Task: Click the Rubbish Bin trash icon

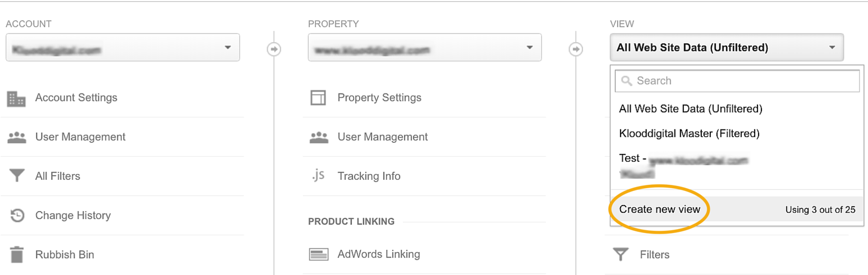Action: [x=17, y=255]
